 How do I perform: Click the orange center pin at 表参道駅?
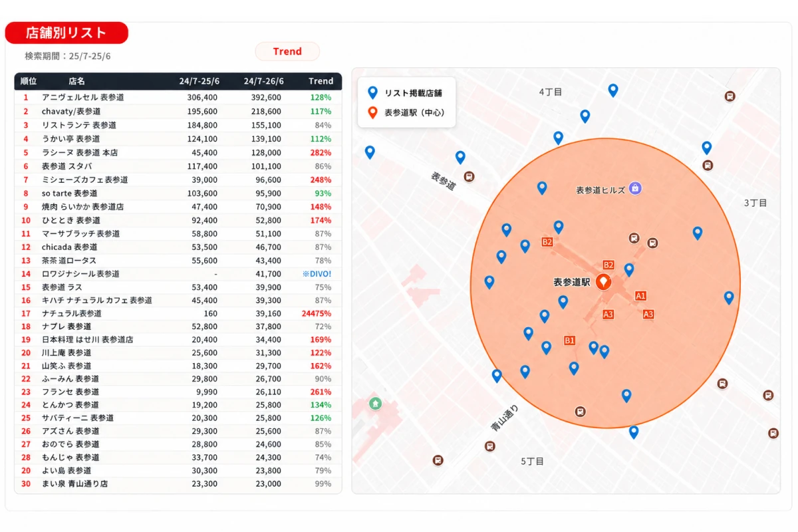604,282
